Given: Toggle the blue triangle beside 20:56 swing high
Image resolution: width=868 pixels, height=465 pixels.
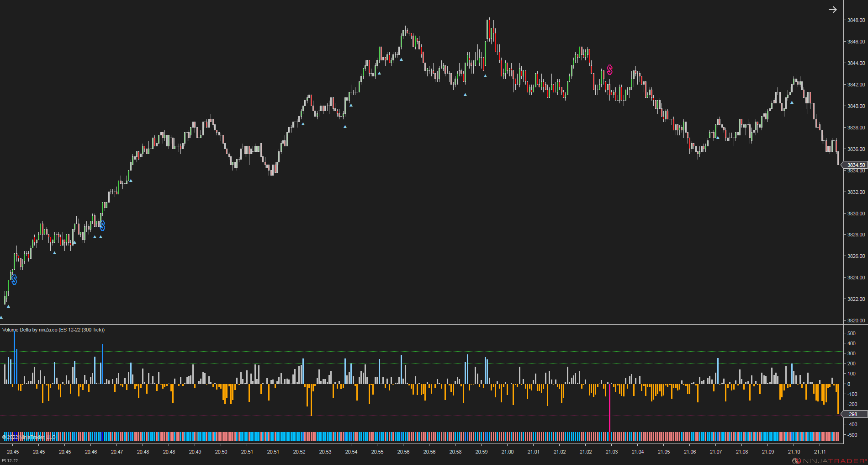Looking at the screenshot, I should tap(402, 59).
